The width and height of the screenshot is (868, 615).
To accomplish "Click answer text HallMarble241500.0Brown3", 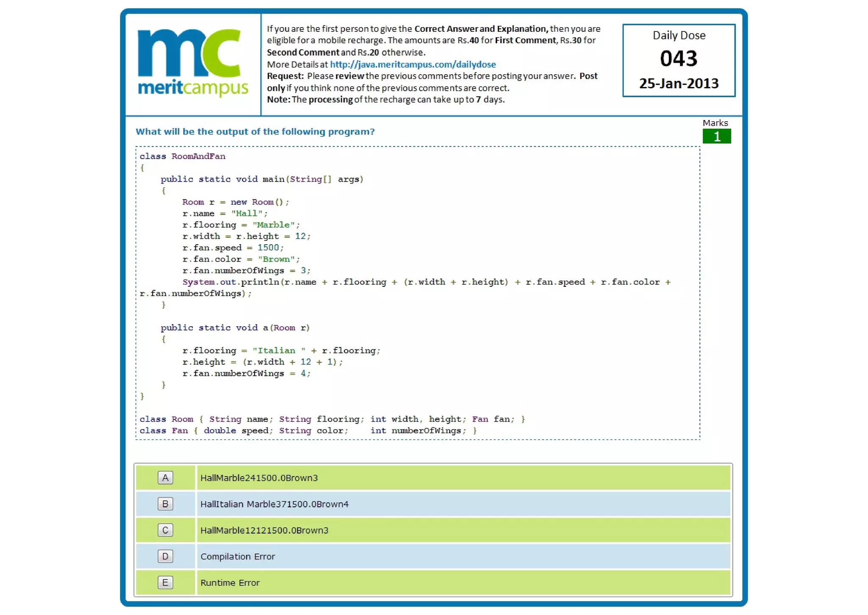I will coord(259,478).
